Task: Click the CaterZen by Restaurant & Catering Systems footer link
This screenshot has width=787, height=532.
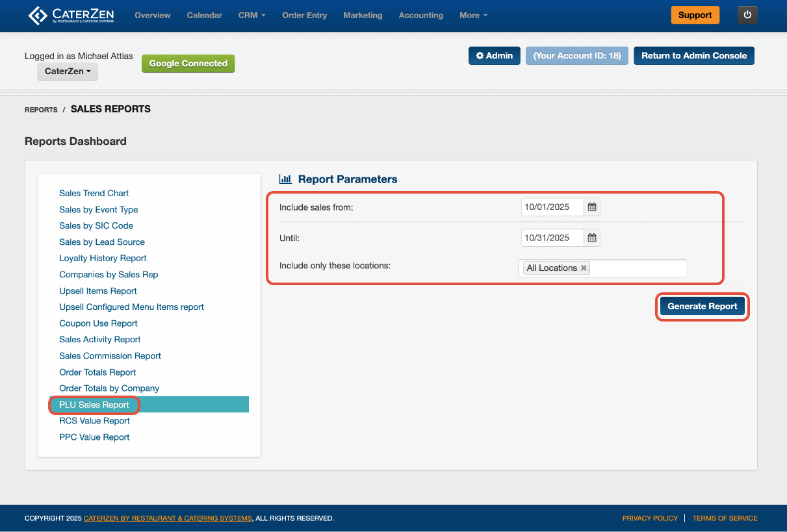Action: (168, 518)
